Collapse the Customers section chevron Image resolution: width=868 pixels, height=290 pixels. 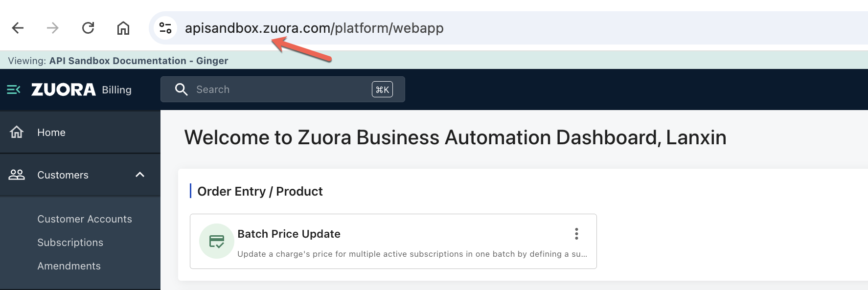(140, 175)
